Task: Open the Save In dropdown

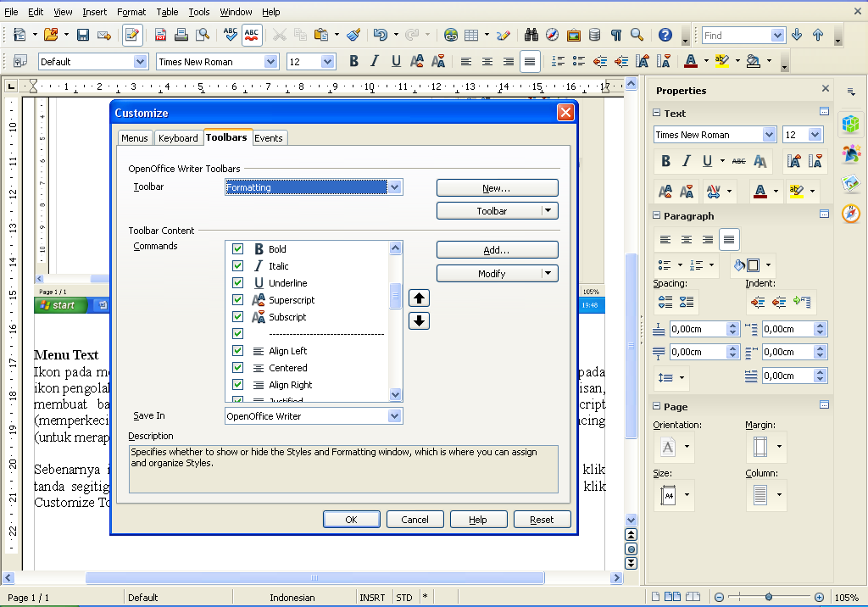Action: (396, 415)
